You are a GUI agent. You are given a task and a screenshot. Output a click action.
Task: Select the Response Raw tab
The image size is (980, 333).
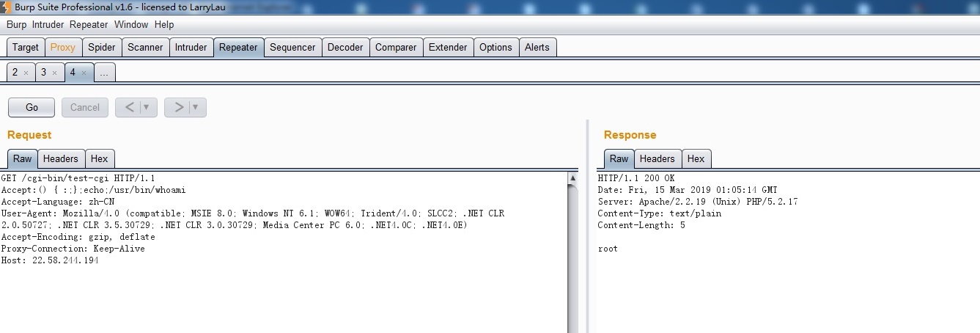click(x=619, y=158)
